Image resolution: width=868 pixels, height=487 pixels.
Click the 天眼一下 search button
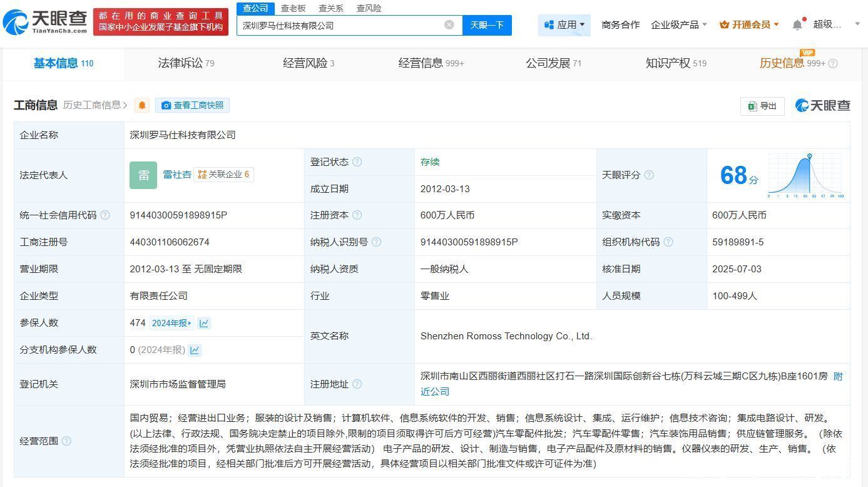[x=487, y=25]
